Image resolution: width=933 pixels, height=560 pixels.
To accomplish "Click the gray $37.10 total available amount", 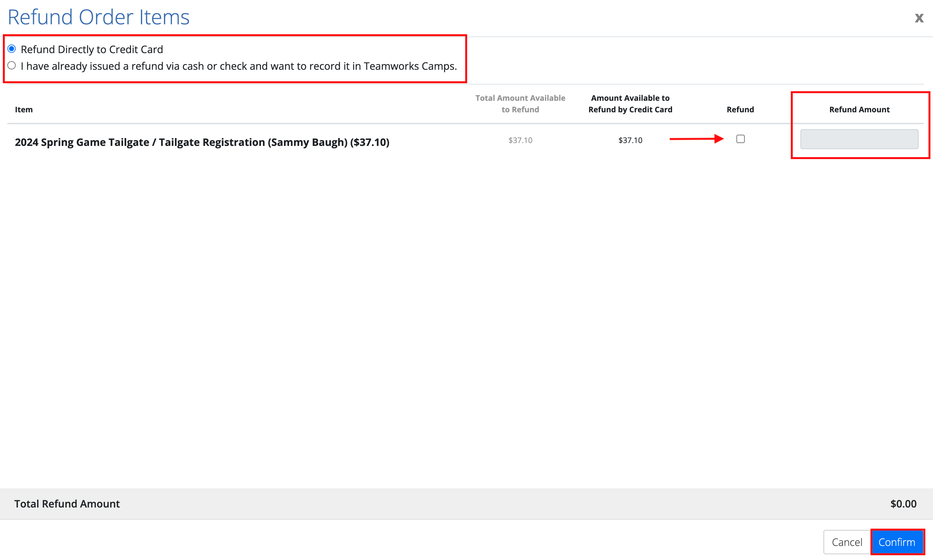I will [520, 140].
